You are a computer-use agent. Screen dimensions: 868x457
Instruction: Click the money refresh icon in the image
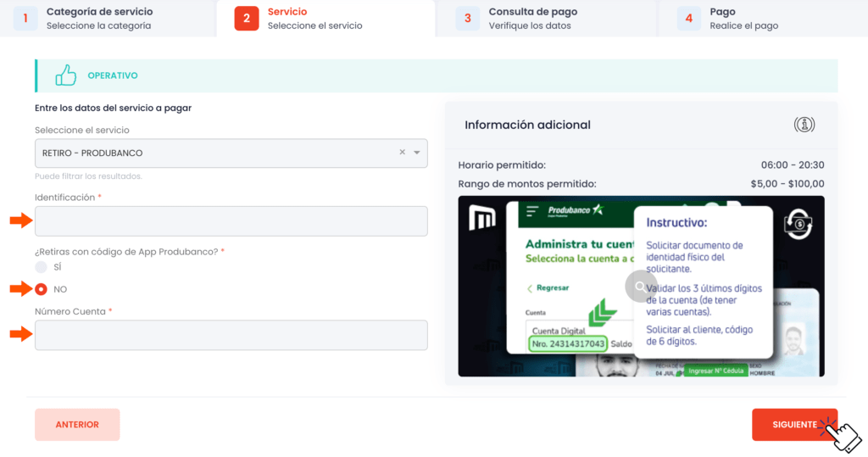[x=798, y=225]
